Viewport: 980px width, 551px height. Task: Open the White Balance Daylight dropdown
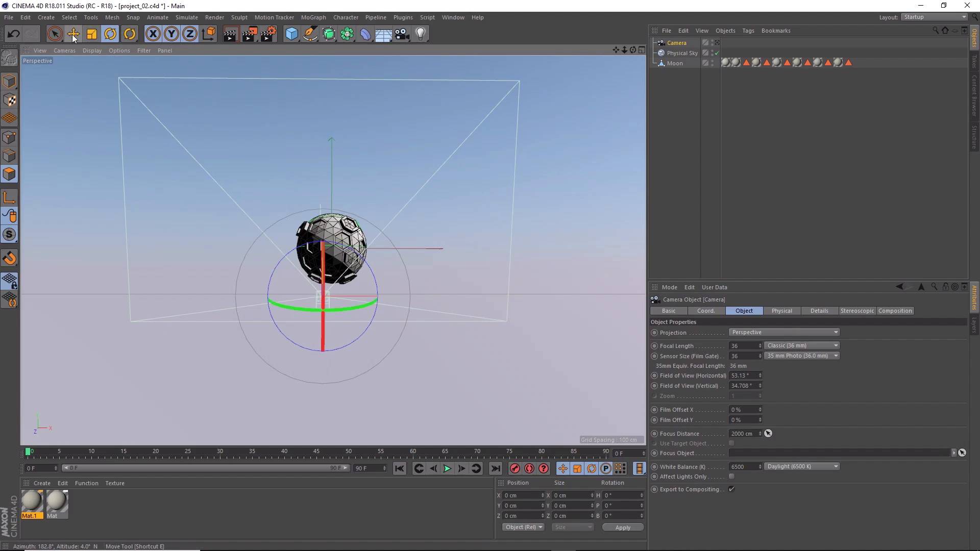coord(802,467)
